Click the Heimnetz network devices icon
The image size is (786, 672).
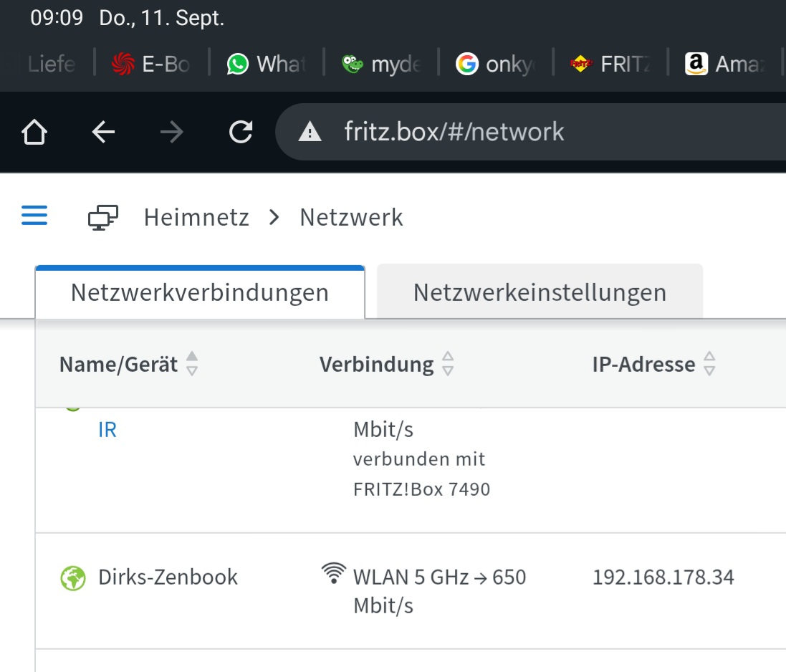click(103, 217)
